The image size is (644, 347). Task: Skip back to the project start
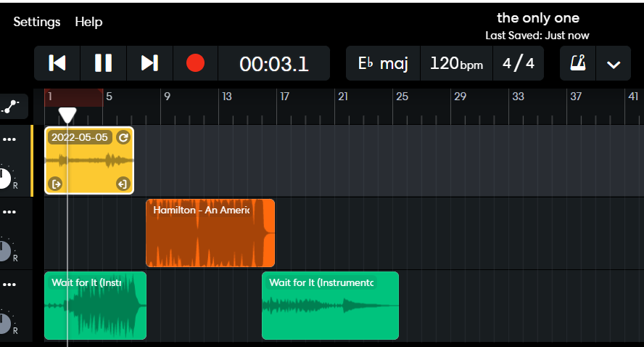click(x=57, y=63)
